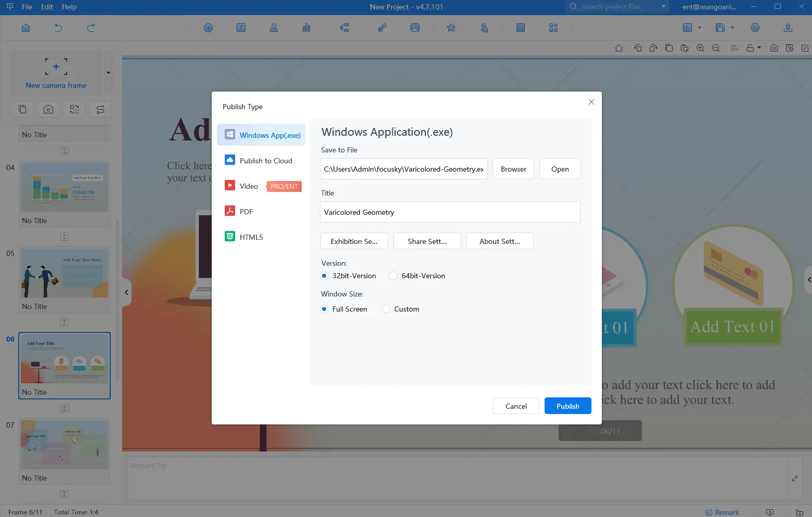Select the 64bit-Version radio button
This screenshot has width=812, height=517.
[393, 276]
